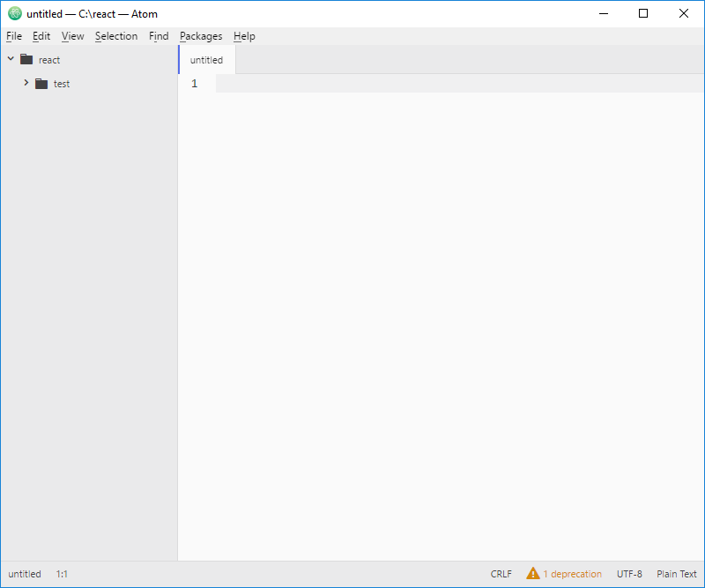
Task: Open the Selection menu
Action: point(116,36)
